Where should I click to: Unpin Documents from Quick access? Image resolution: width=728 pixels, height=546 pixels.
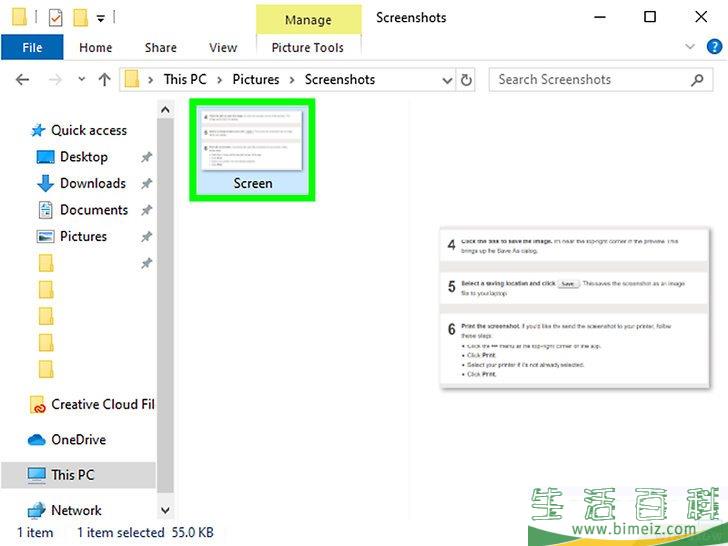point(146,210)
